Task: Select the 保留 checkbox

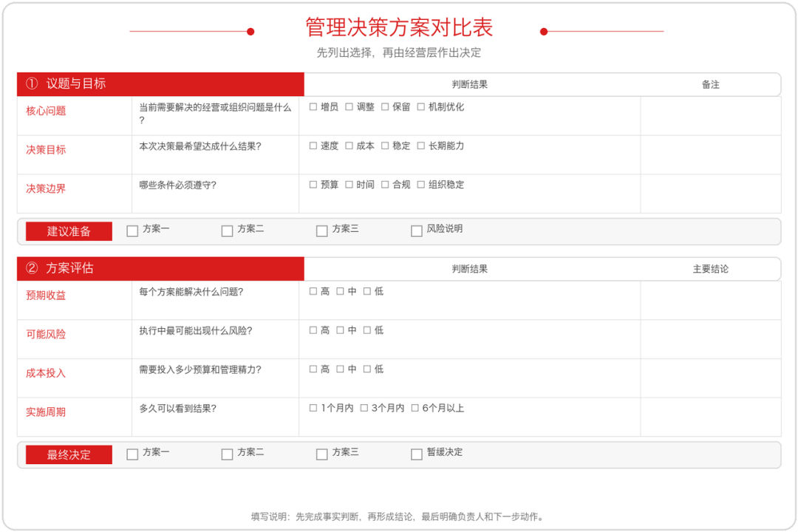Action: (x=385, y=107)
